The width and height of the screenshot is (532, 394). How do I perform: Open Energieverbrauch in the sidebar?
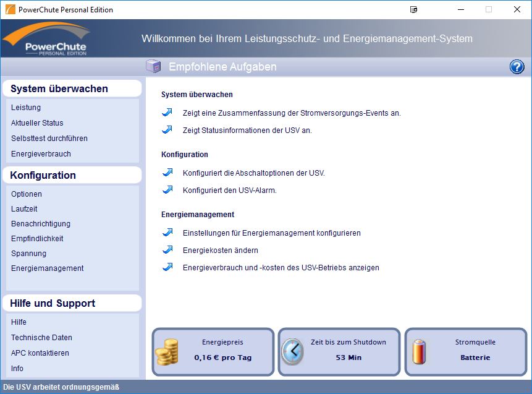(x=41, y=154)
